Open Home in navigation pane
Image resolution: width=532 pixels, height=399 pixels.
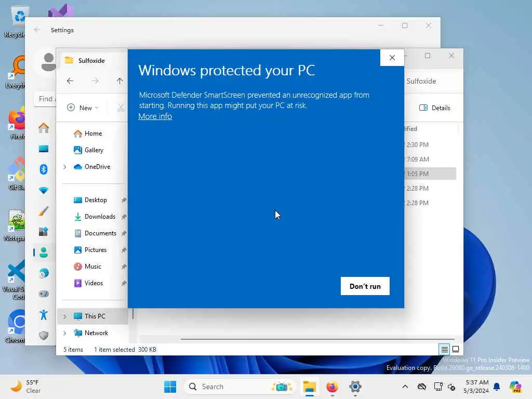click(93, 134)
